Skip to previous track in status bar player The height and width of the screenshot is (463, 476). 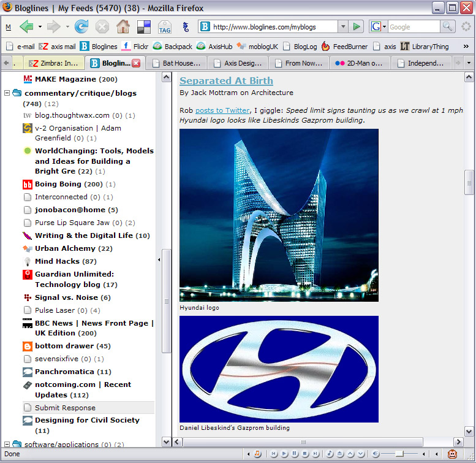tap(274, 454)
